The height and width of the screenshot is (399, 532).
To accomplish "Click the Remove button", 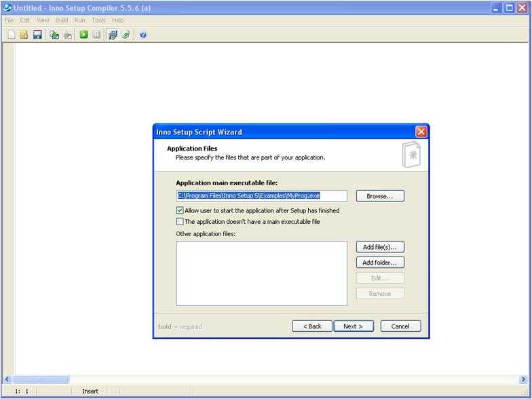I will [380, 294].
